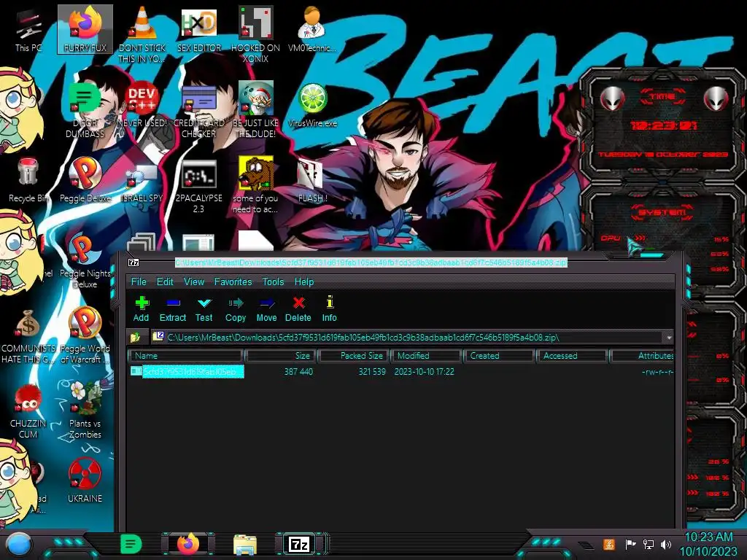Select the FURRY FUX Firefox desktop icon
This screenshot has width=747, height=560.
coord(85,29)
